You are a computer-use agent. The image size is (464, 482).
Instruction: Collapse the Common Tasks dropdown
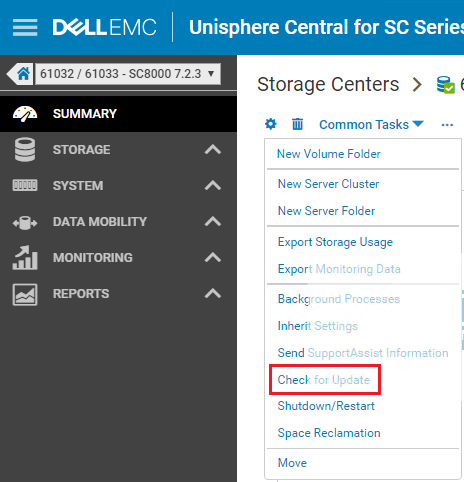click(x=371, y=125)
